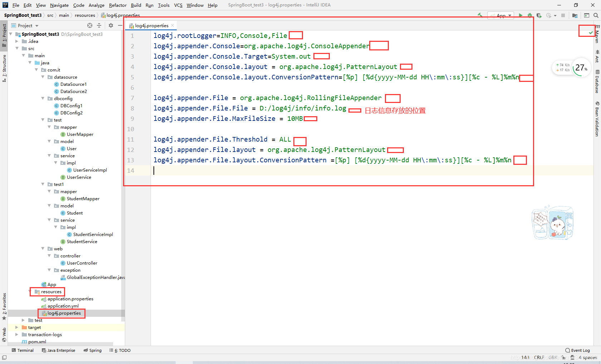601x364 pixels.
Task: Collapse the dbconfig package
Action: [x=43, y=98]
